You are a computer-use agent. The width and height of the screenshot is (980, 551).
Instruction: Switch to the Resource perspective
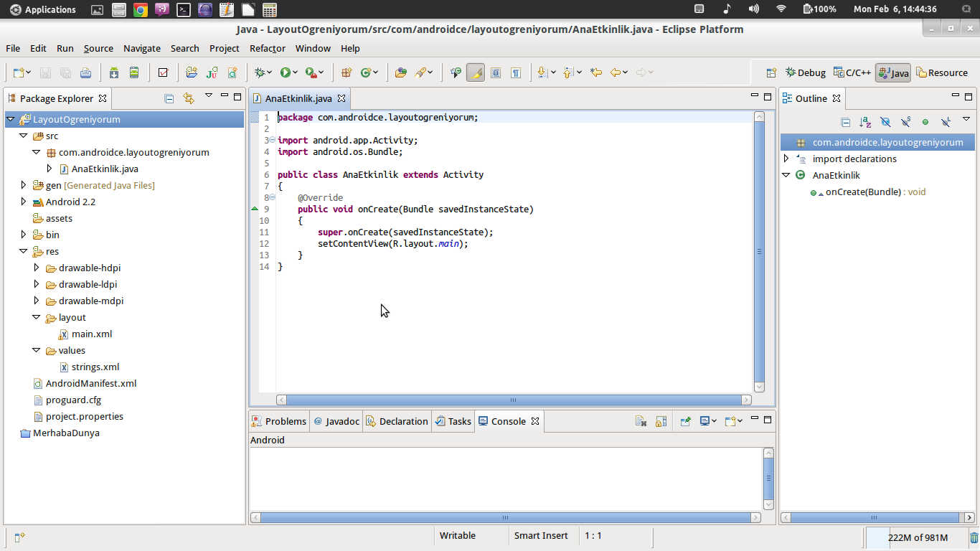(x=942, y=72)
